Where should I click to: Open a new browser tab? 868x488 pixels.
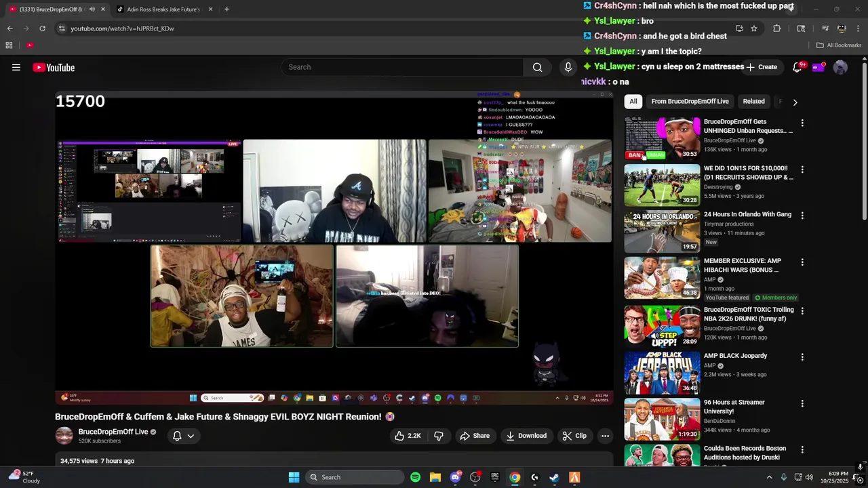click(x=226, y=9)
